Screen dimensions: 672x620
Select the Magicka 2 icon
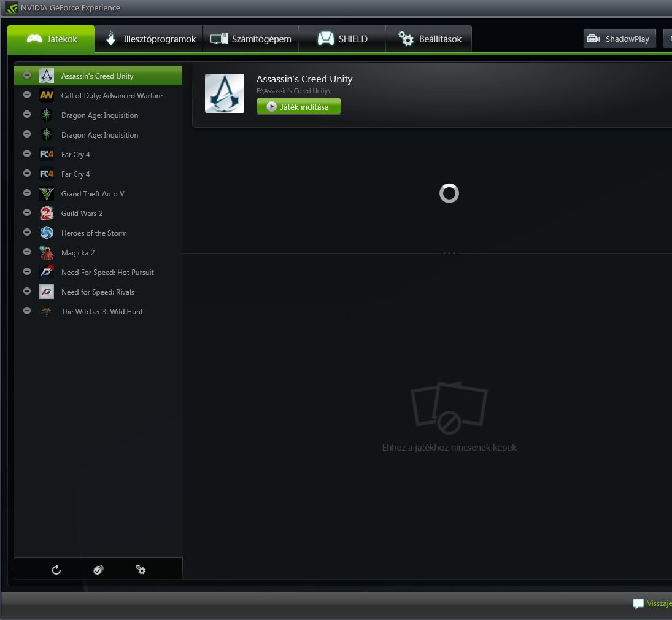(x=47, y=252)
